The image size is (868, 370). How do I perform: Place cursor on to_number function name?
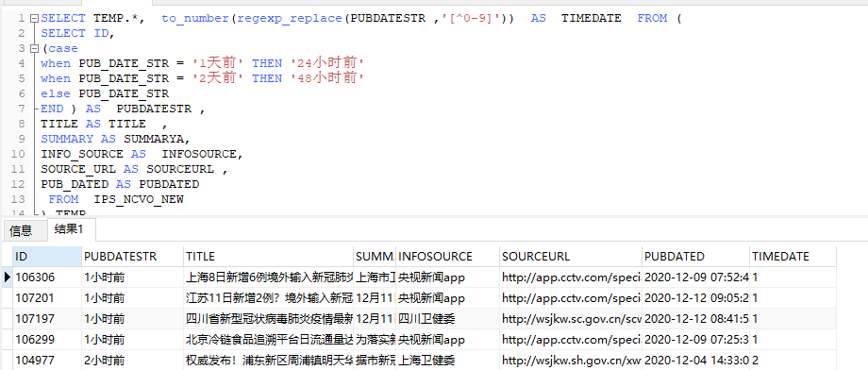pos(196,18)
